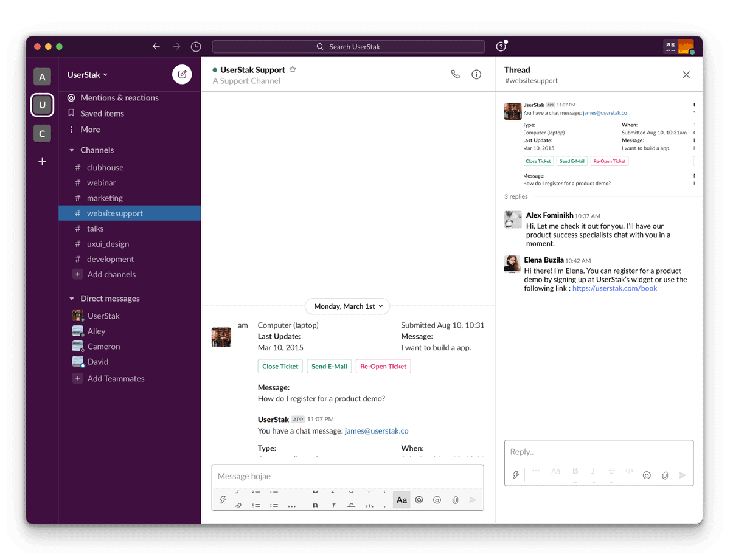Open emoji picker in the thread reply

click(647, 475)
